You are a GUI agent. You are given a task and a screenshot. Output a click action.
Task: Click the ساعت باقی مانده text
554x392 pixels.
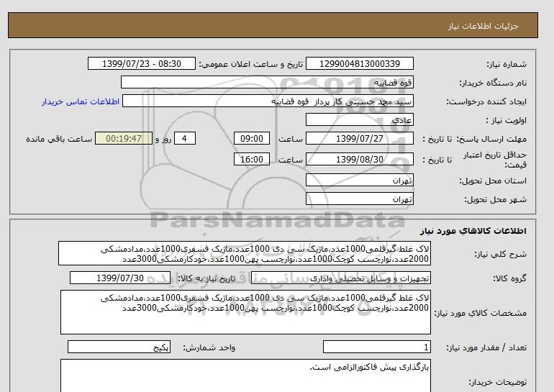pyautogui.click(x=59, y=139)
